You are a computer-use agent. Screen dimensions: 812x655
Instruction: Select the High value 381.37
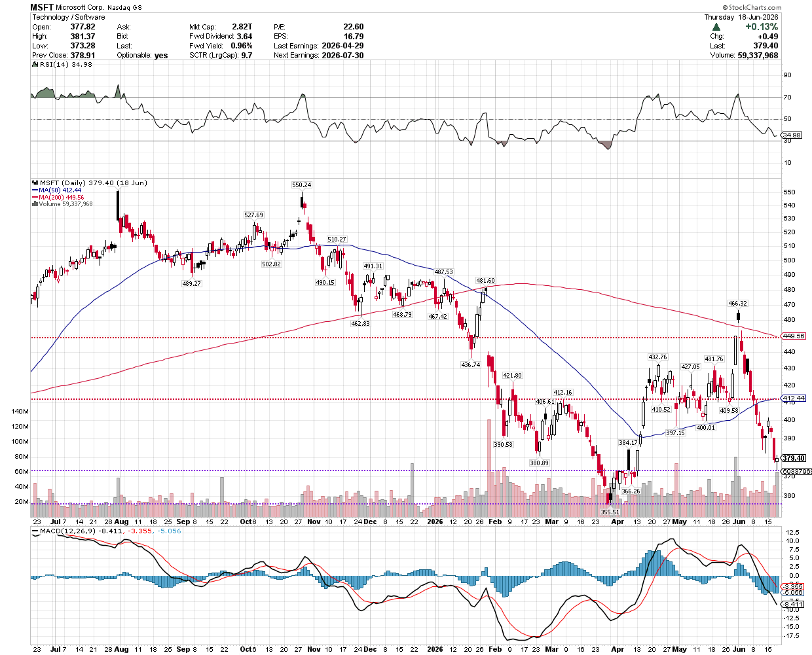[83, 37]
